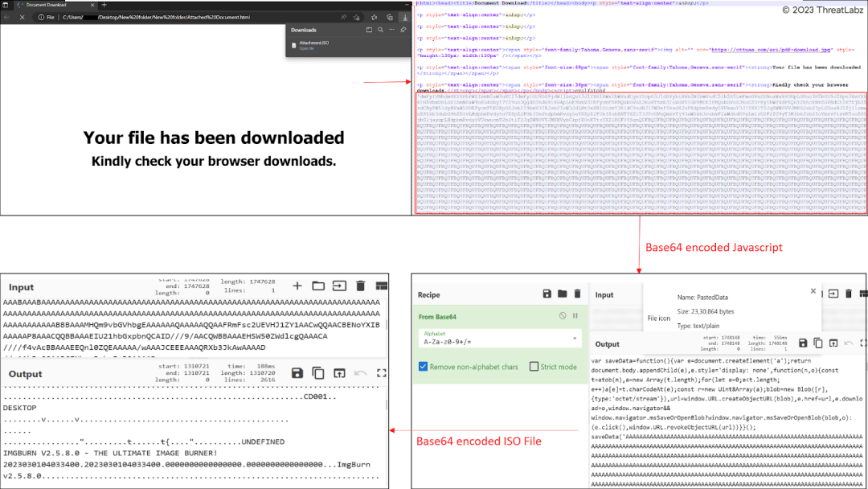Screen dimensions: 868x489
Task: Pin the Downloads flyout
Action: pyautogui.click(x=403, y=29)
